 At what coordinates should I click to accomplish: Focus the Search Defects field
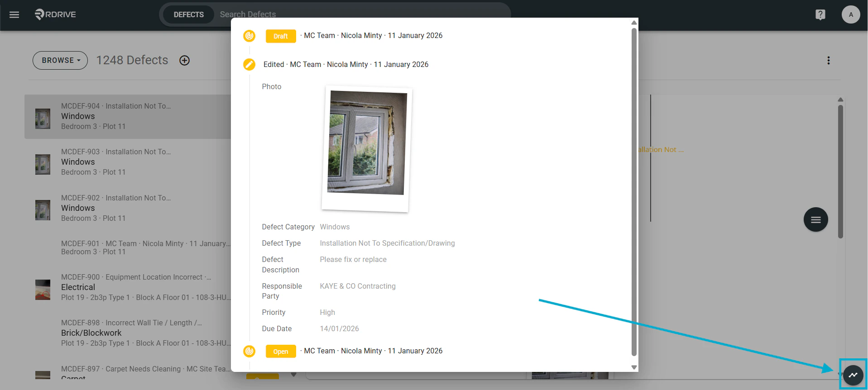point(362,14)
